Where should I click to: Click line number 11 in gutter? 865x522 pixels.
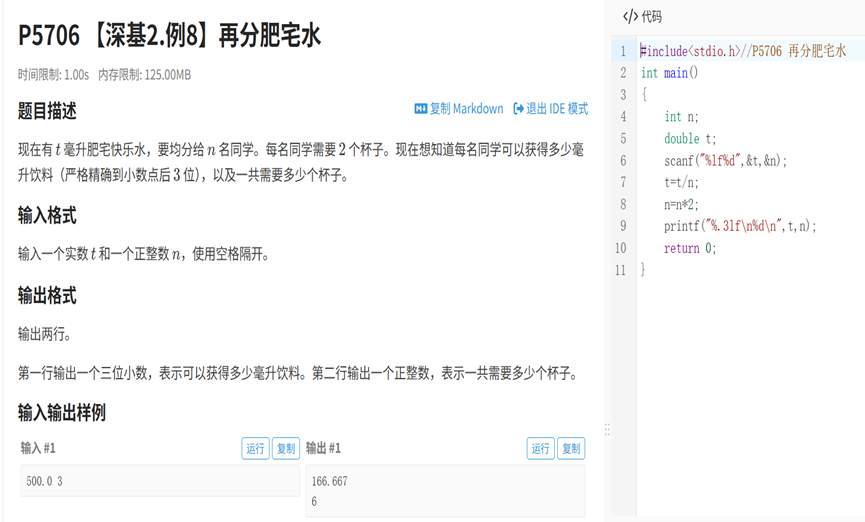coord(621,270)
